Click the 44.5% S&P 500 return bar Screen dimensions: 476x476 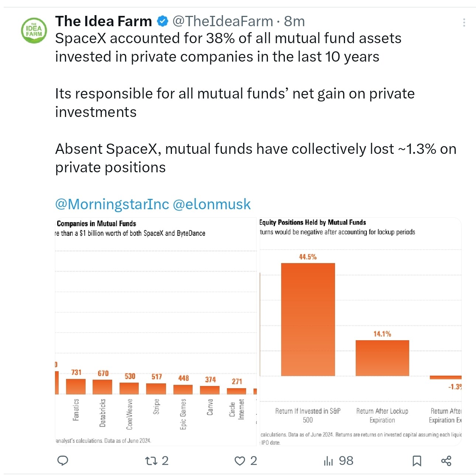[308, 320]
